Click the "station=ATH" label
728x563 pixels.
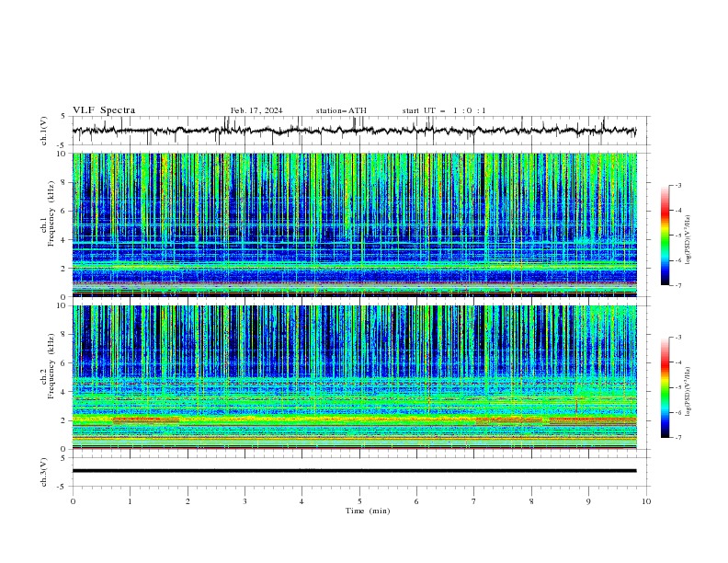341,110
